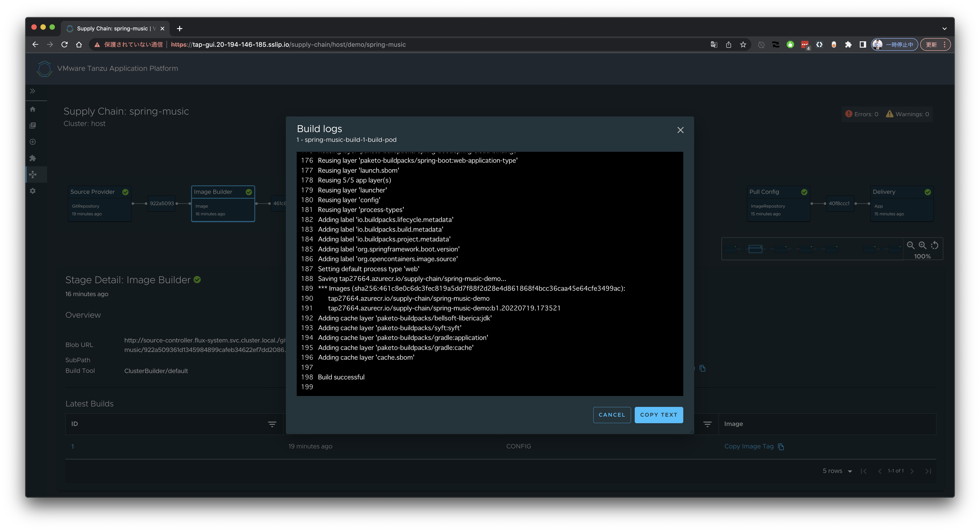Viewport: 980px width, 531px height.
Task: Select the Pull Config stage node
Action: 778,203
